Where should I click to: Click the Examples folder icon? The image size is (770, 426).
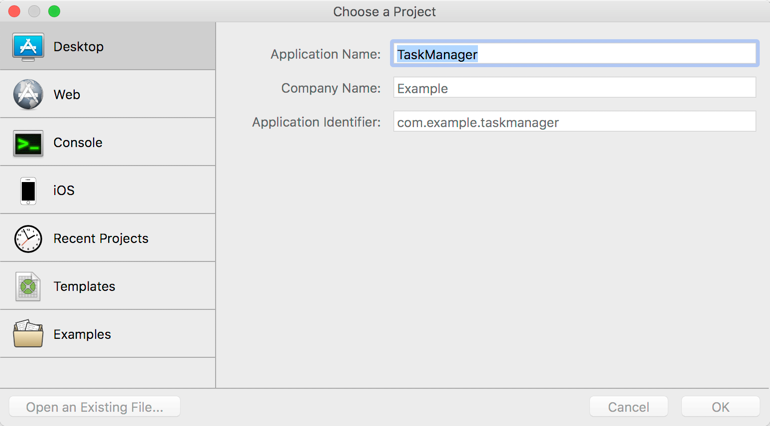(28, 334)
